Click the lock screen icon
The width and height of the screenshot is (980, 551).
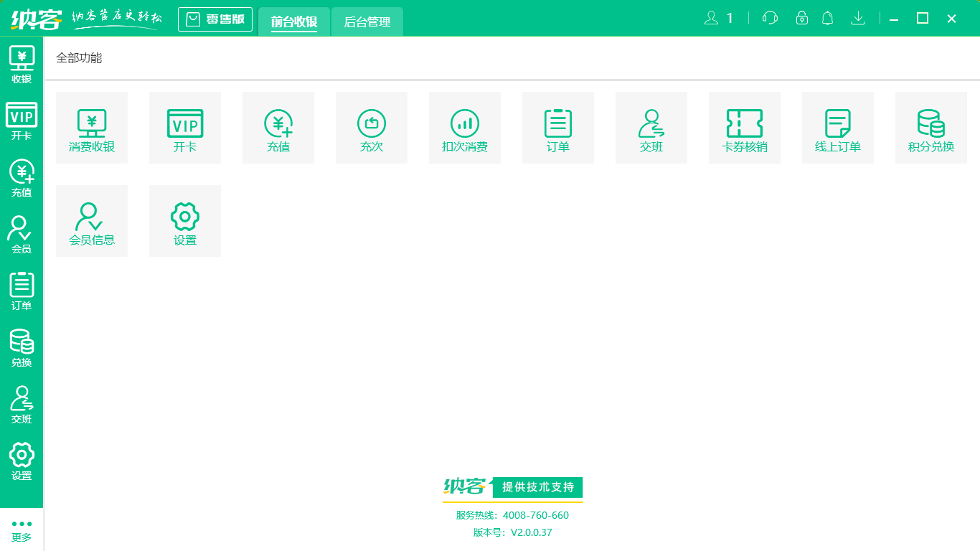coord(802,18)
